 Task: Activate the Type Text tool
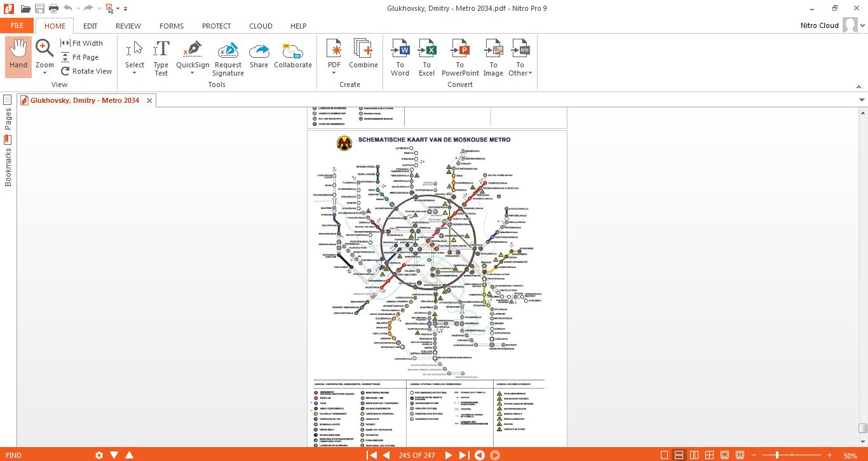[161, 58]
